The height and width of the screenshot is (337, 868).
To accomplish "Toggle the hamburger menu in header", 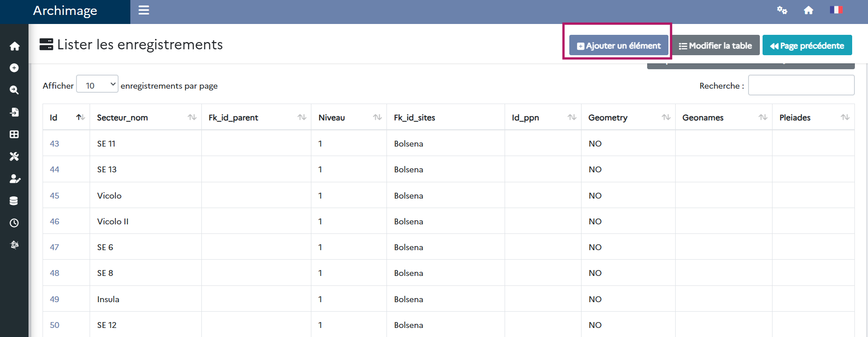I will pos(143,10).
